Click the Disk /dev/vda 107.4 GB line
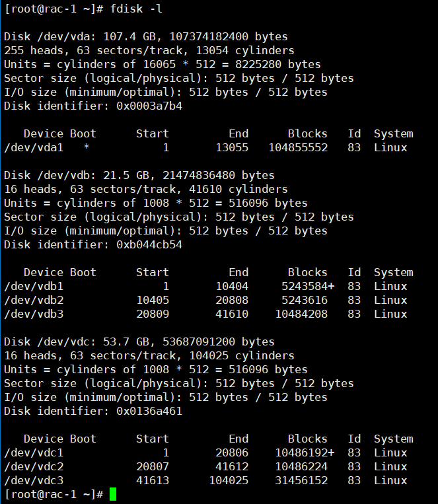 click(145, 36)
